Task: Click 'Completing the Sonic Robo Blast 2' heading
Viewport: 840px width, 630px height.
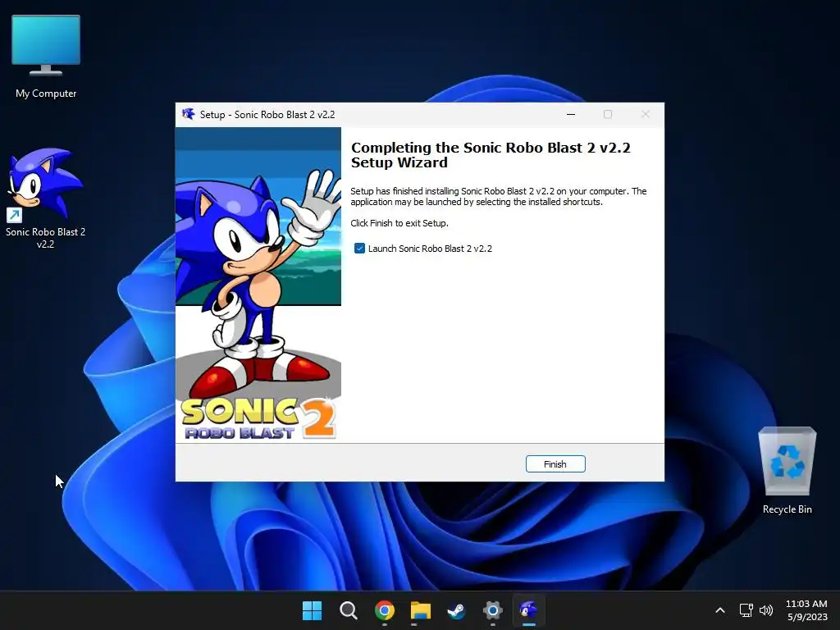Action: pyautogui.click(x=491, y=155)
